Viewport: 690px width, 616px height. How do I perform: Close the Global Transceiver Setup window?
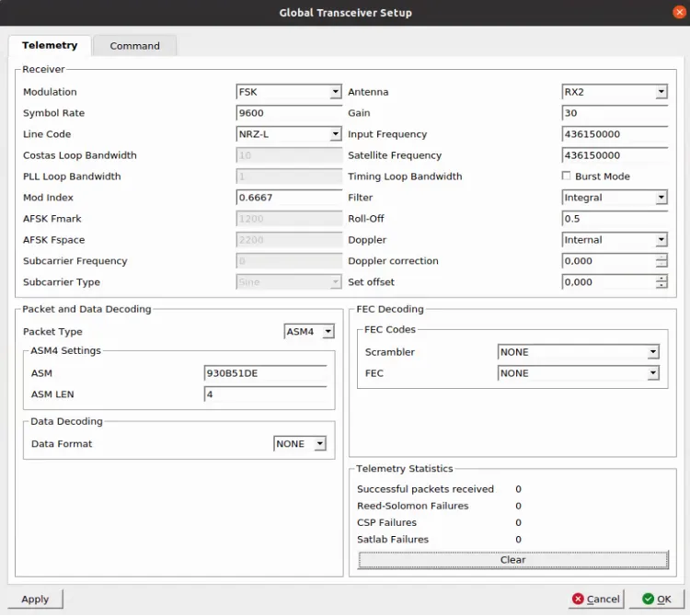pyautogui.click(x=680, y=12)
